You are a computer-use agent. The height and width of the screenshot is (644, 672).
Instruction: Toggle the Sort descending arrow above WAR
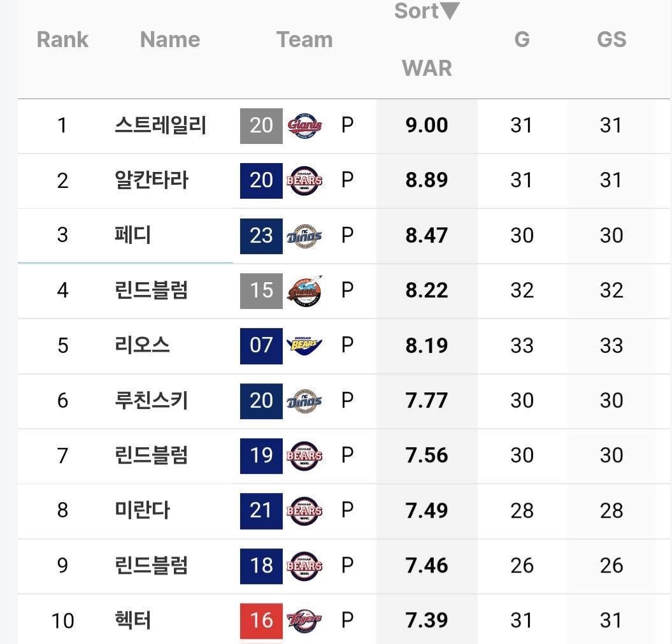tap(450, 11)
